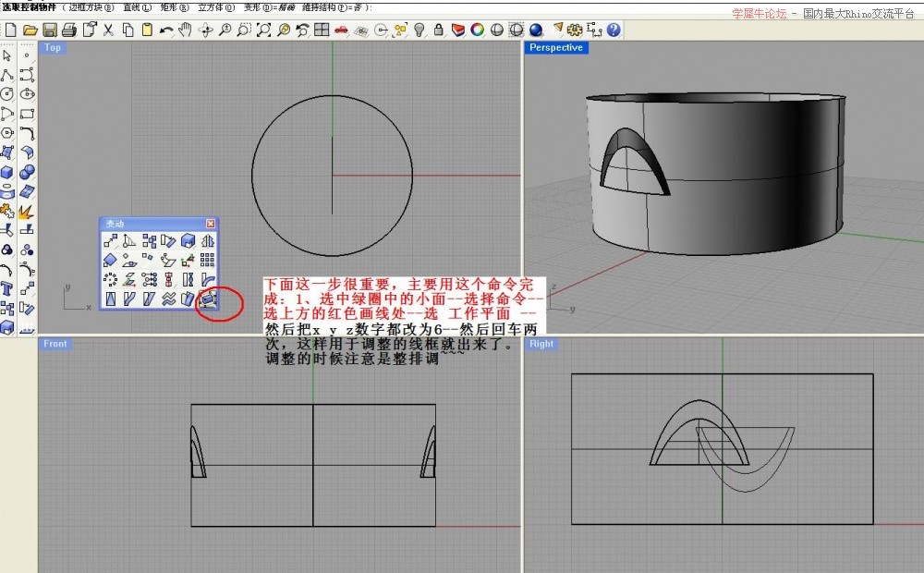Choose the 矩形(R) command option
Viewport: 924px width, 573px height.
pos(175,7)
